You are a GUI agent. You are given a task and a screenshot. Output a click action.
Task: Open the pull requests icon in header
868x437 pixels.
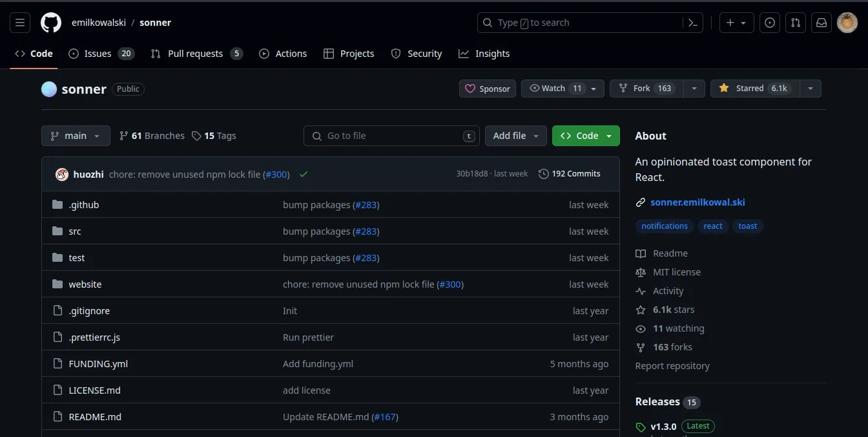pos(796,23)
